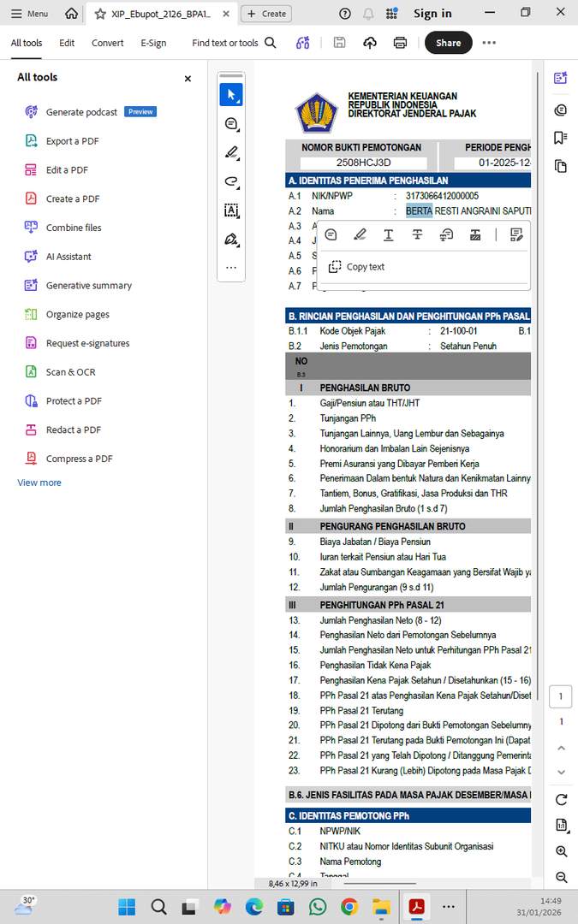The width and height of the screenshot is (578, 924).
Task: Print the document using printer icon
Action: point(400,43)
